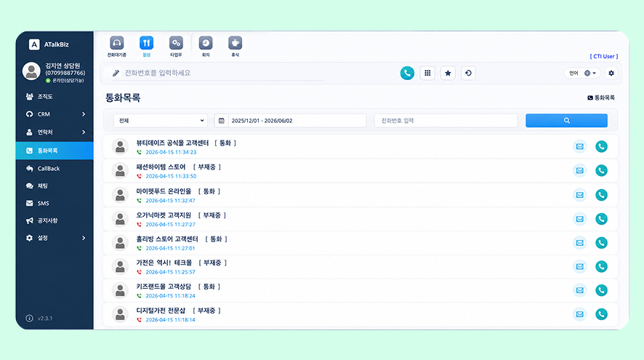The width and height of the screenshot is (644, 360).
Task: Open 채팅 in the sidebar
Action: (x=55, y=185)
